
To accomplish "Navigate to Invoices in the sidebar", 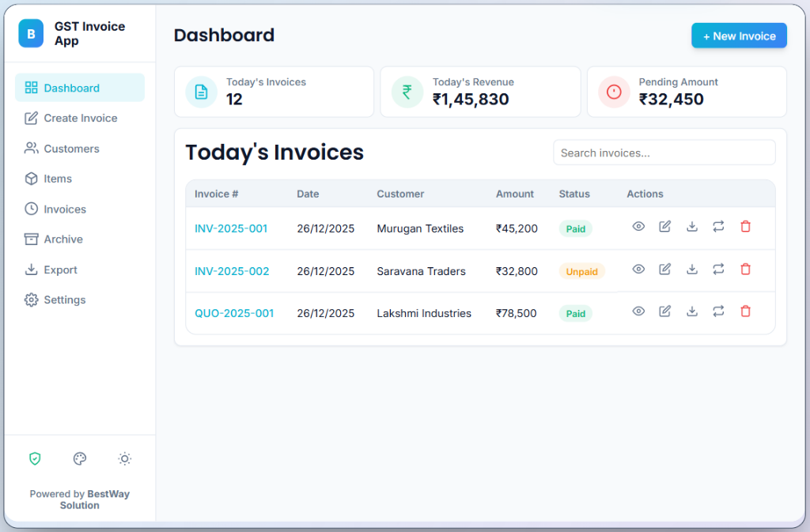I will point(80,209).
